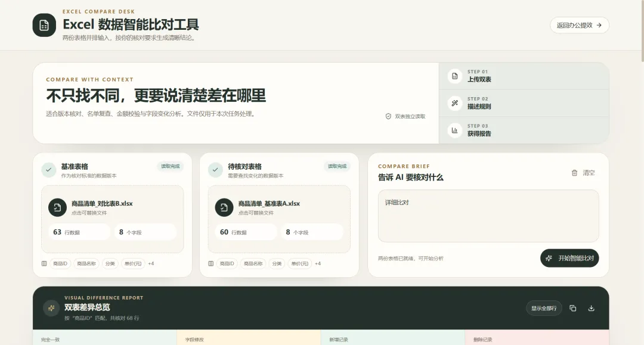
Task: Download the difference report
Action: (592, 308)
